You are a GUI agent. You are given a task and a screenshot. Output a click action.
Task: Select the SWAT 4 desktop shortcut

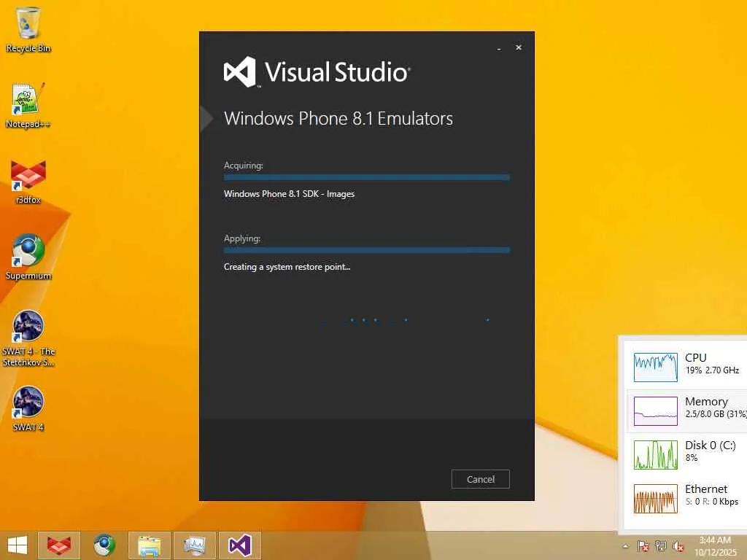[x=28, y=408]
